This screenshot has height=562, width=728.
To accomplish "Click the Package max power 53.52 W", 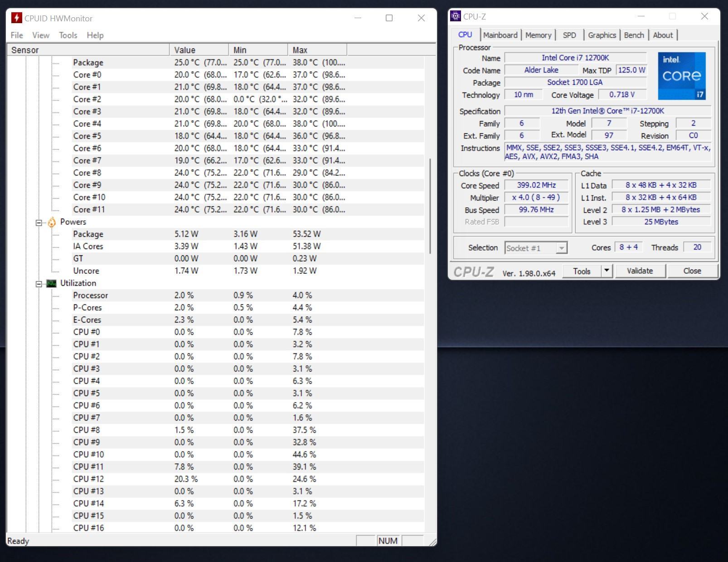I will tap(306, 234).
